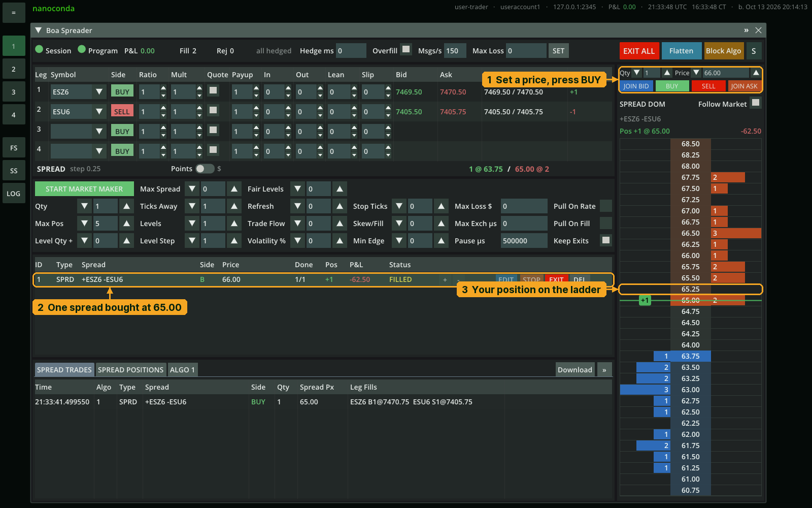Image resolution: width=812 pixels, height=508 pixels.
Task: Toggle the Keep Exits checkbox
Action: pyautogui.click(x=606, y=240)
